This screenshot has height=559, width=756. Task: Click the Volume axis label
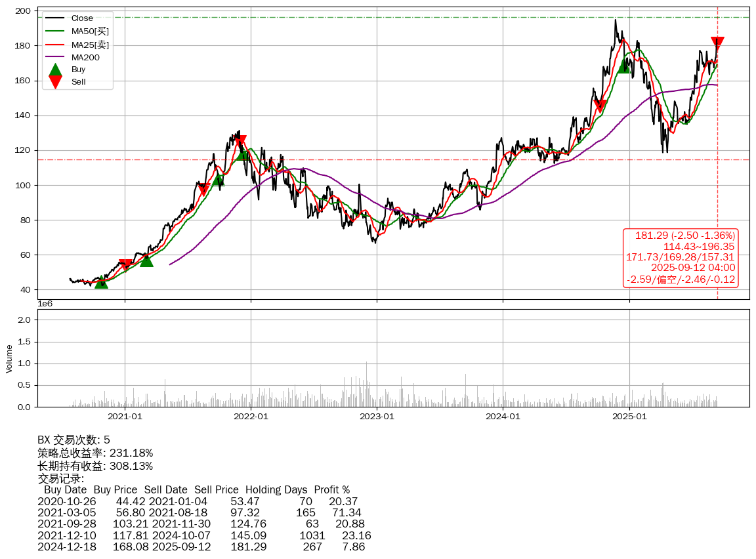[x=9, y=359]
